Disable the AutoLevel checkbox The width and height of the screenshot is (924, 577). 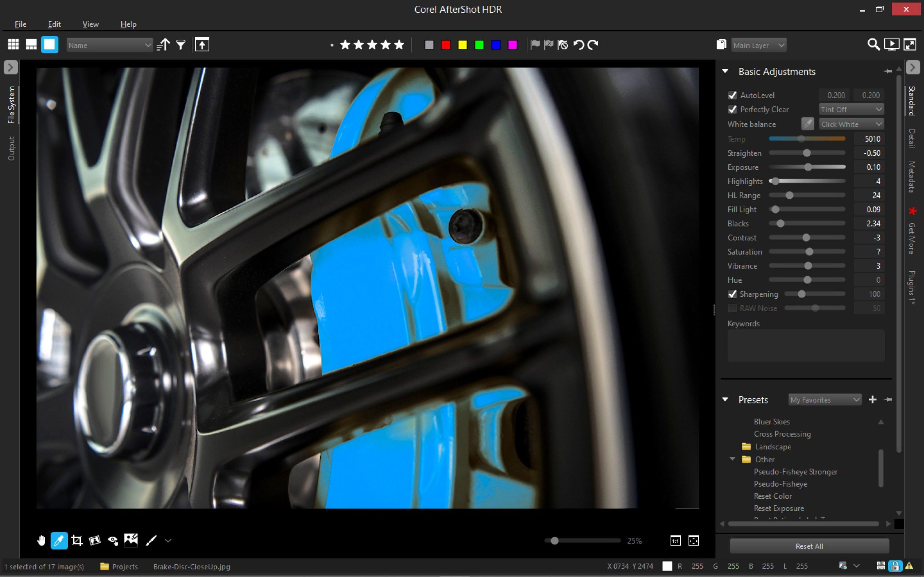click(733, 95)
